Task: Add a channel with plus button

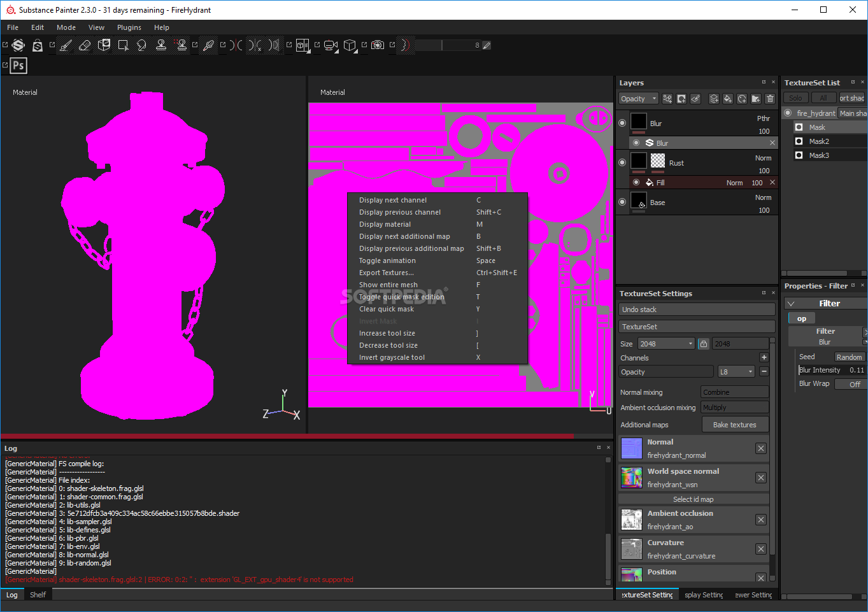Action: 764,357
